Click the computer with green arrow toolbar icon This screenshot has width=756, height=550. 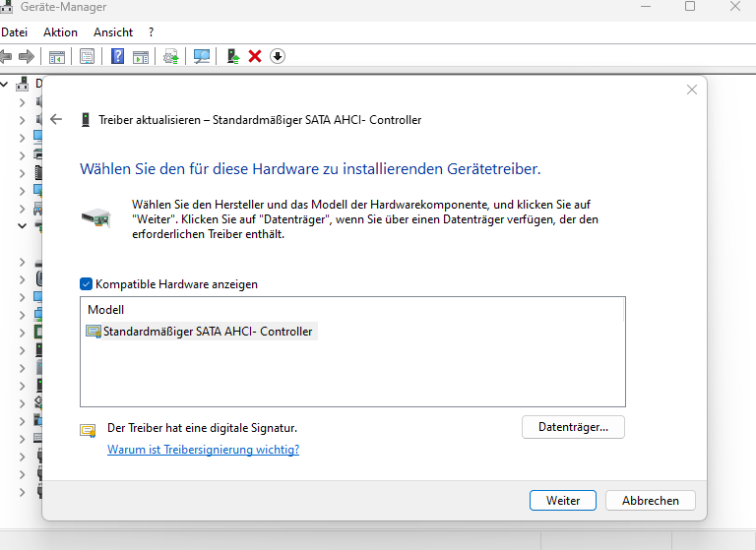pos(233,56)
